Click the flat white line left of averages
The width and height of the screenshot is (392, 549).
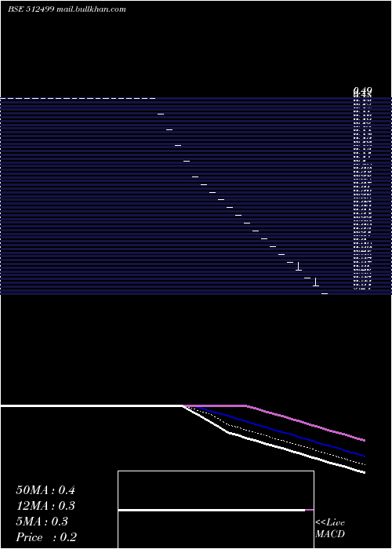pyautogui.click(x=92, y=405)
